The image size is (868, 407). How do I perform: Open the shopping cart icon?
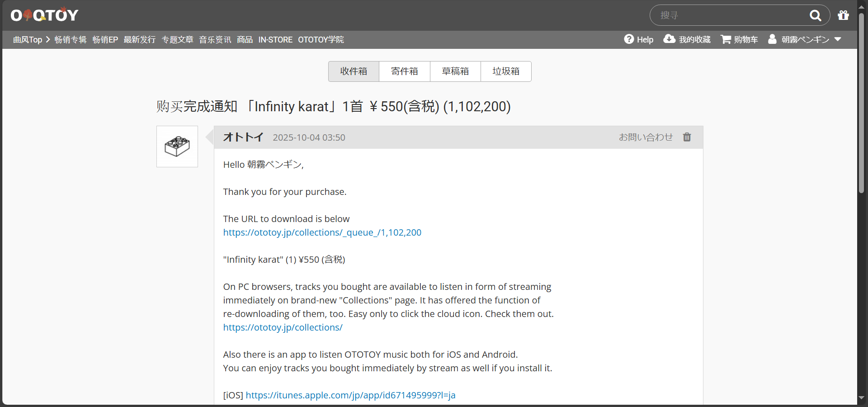coord(726,39)
